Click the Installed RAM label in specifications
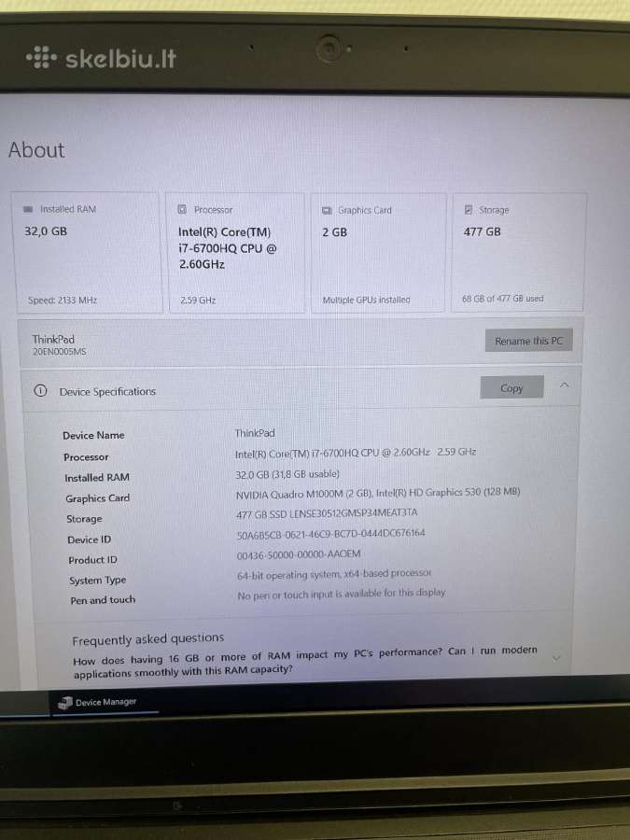This screenshot has width=630, height=840. click(97, 477)
